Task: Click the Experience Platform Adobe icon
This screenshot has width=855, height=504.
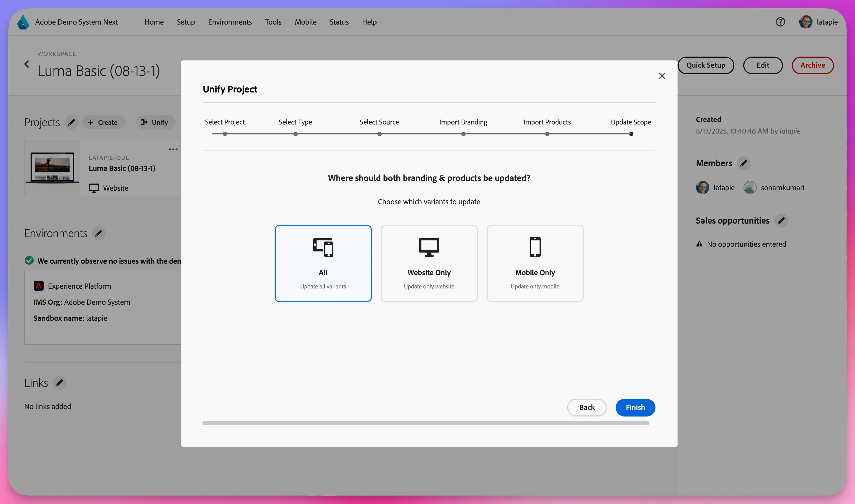Action: pyautogui.click(x=38, y=286)
